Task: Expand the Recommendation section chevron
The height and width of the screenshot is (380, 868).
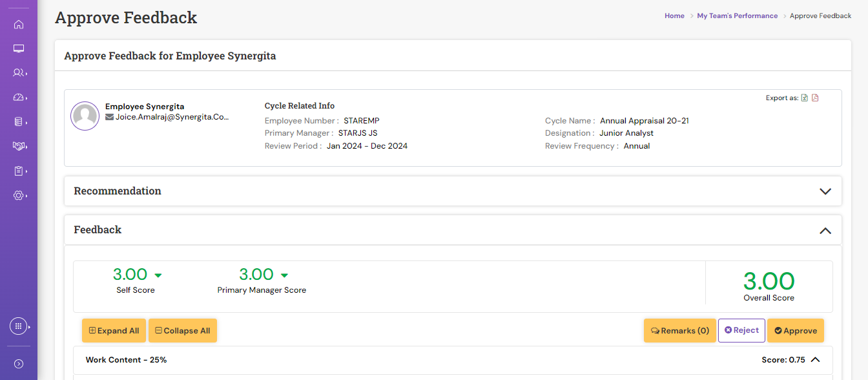Action: point(825,191)
